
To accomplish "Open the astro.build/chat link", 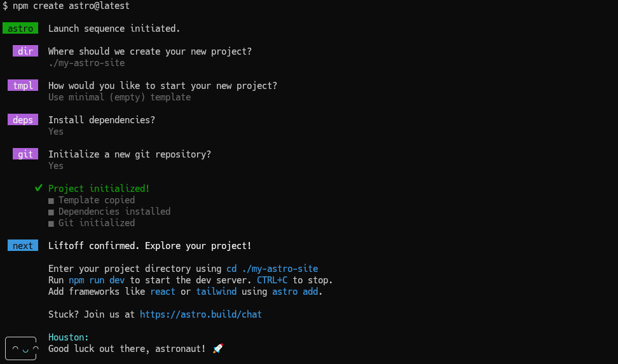I will point(201,314).
